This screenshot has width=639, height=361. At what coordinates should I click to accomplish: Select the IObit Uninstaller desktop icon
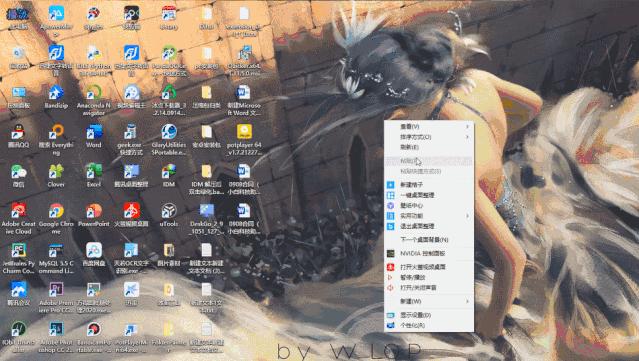pos(18,337)
